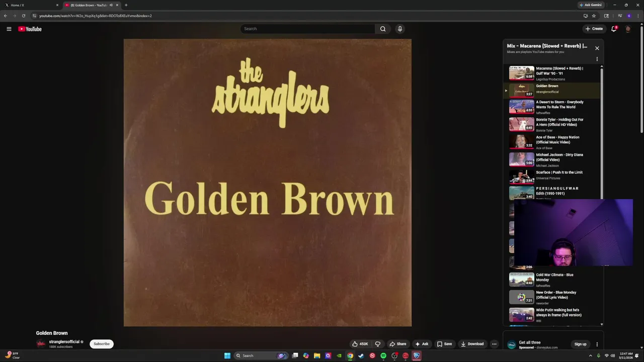The width and height of the screenshot is (644, 362).
Task: Open Task View on the taskbar
Action: [x=295, y=355]
